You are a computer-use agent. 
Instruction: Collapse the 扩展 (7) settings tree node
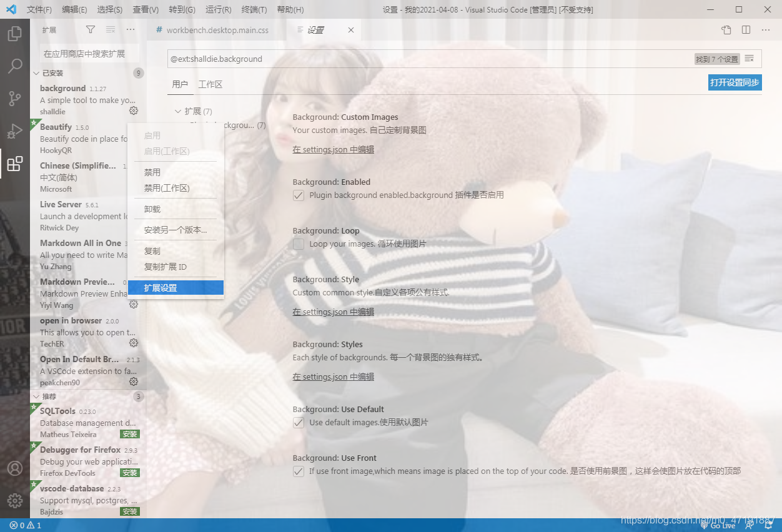[178, 111]
